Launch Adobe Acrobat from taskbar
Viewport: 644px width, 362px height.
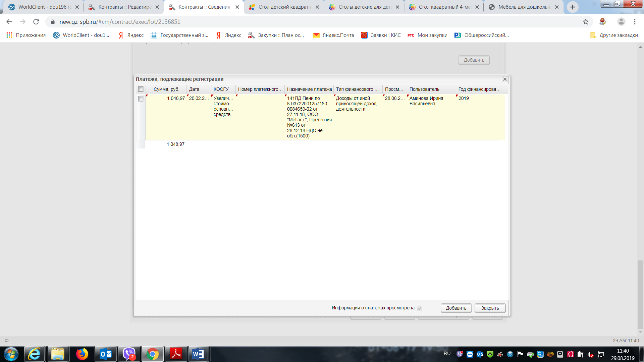click(176, 354)
